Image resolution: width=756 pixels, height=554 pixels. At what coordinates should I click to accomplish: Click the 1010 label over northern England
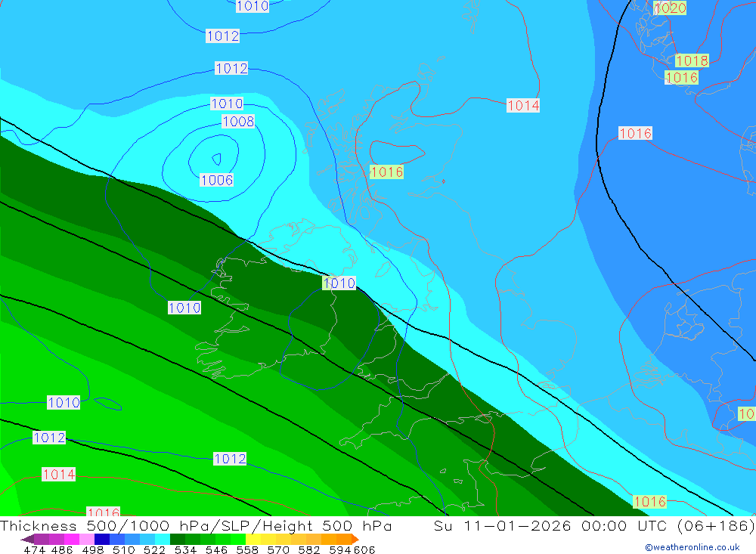(x=339, y=283)
